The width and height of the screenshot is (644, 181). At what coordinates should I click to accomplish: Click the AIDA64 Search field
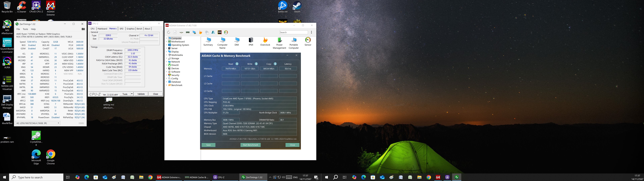click(x=294, y=32)
